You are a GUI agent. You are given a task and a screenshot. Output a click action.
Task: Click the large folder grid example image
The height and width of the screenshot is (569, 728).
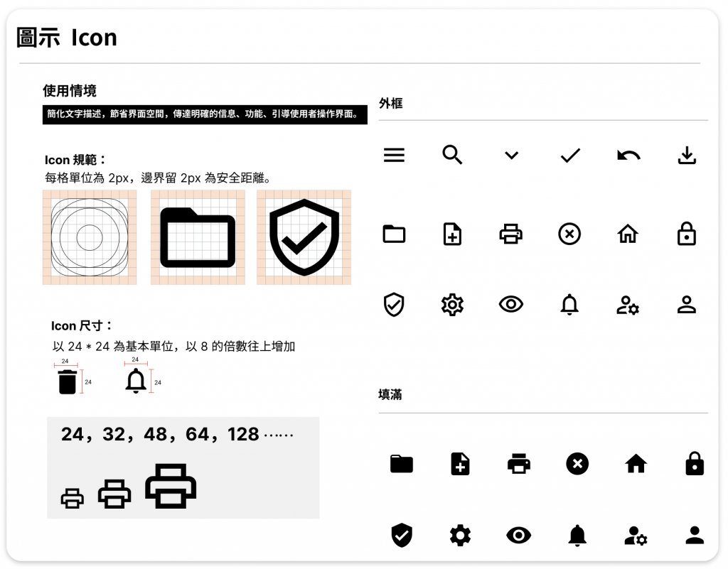198,237
